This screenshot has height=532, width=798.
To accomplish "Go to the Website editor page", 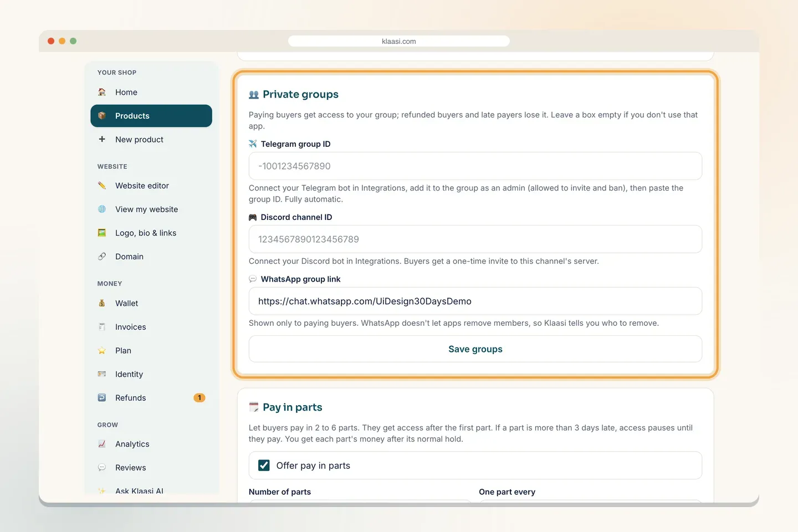I will [151, 186].
